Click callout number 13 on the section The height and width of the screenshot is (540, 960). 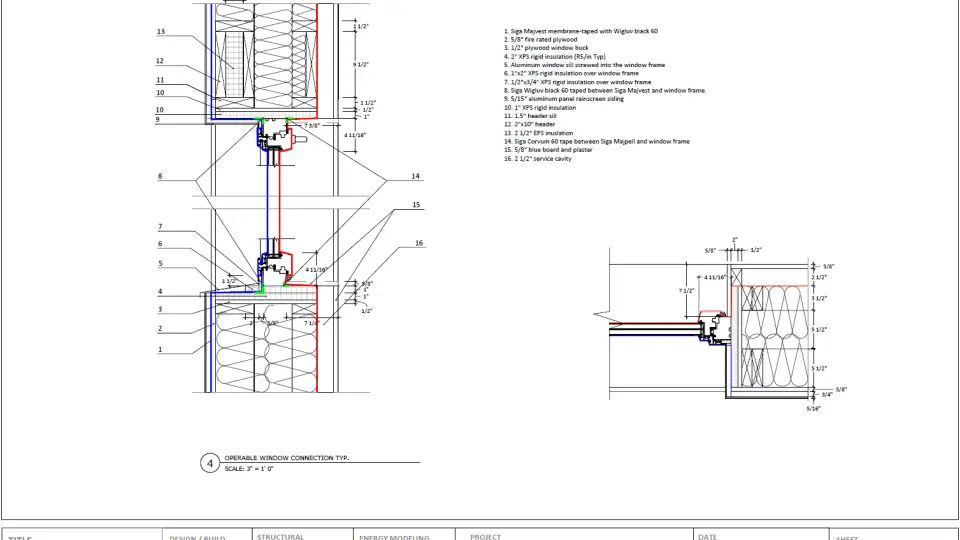coord(160,32)
